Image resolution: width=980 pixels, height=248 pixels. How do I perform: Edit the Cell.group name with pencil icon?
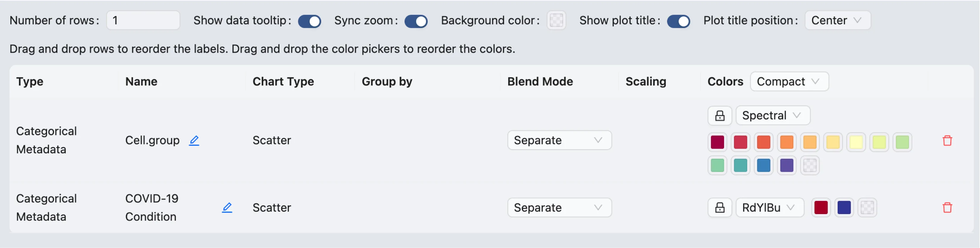pos(194,140)
